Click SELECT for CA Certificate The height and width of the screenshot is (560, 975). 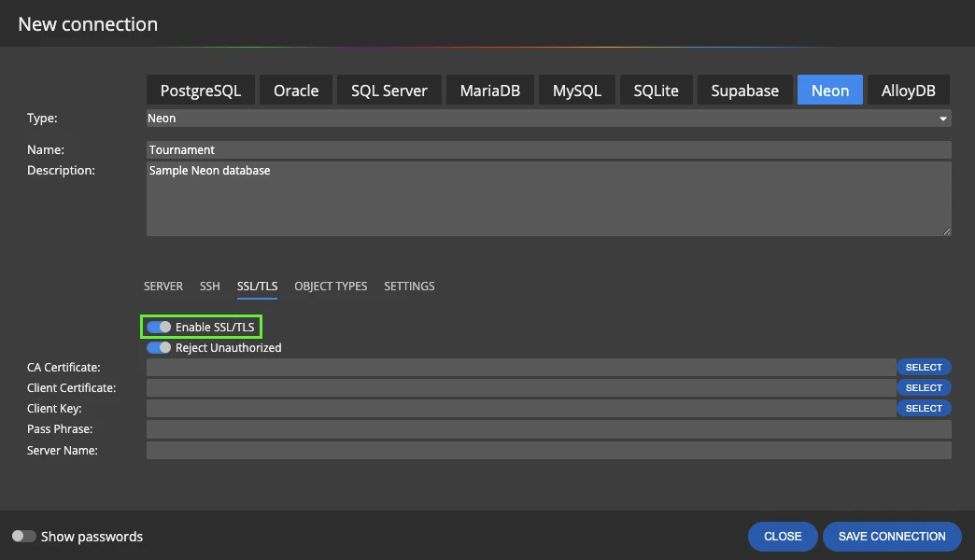[924, 368]
